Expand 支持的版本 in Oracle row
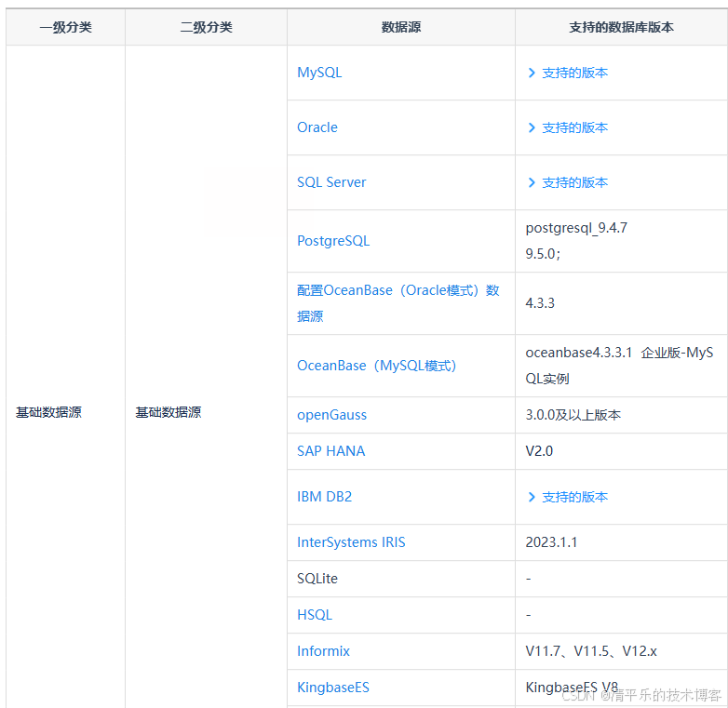The width and height of the screenshot is (728, 708). (x=568, y=127)
